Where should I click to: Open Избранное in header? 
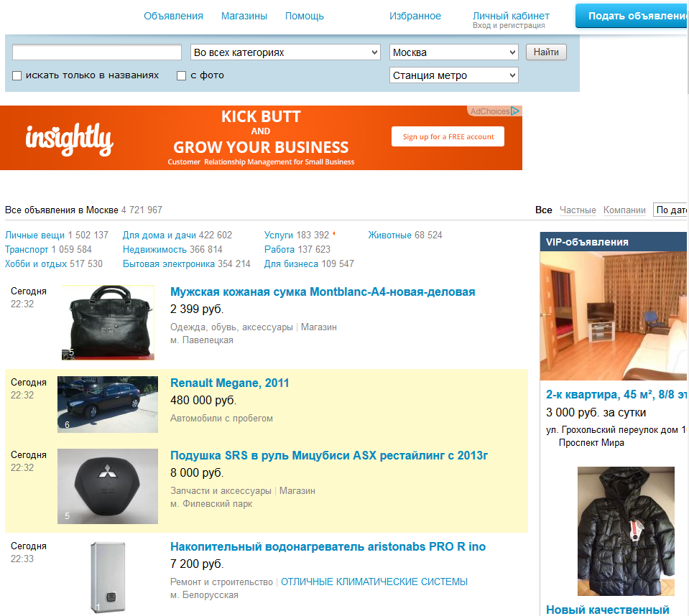415,16
